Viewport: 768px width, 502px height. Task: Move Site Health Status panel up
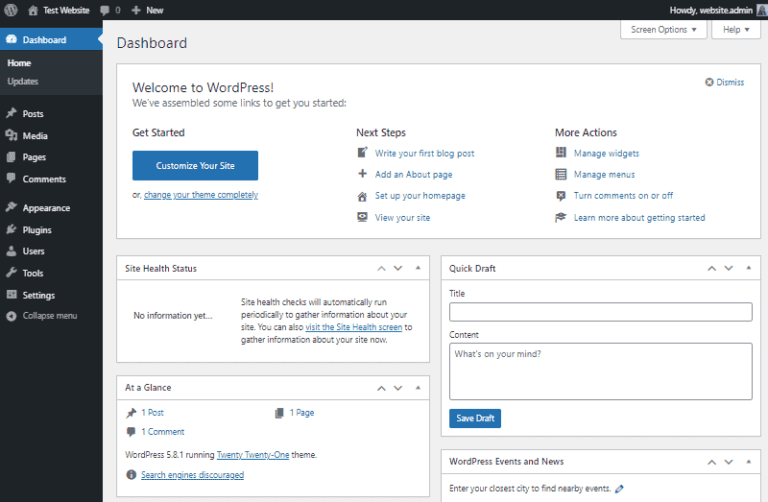tap(381, 268)
